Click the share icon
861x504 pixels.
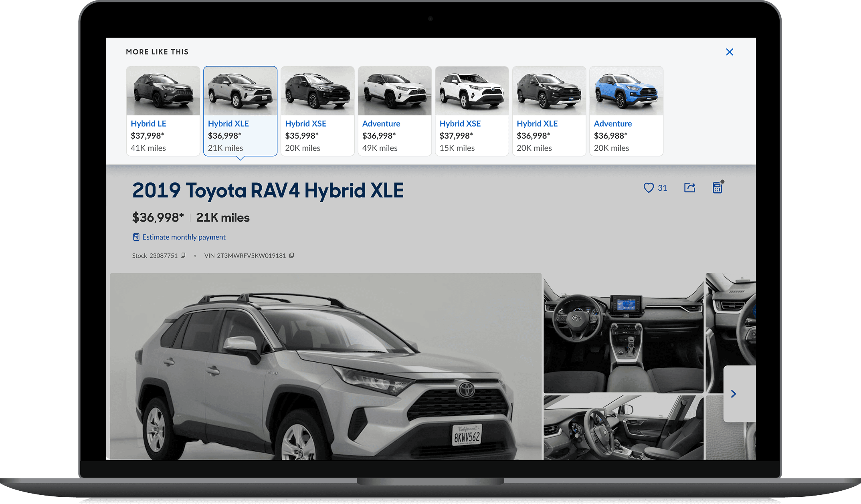(x=690, y=187)
